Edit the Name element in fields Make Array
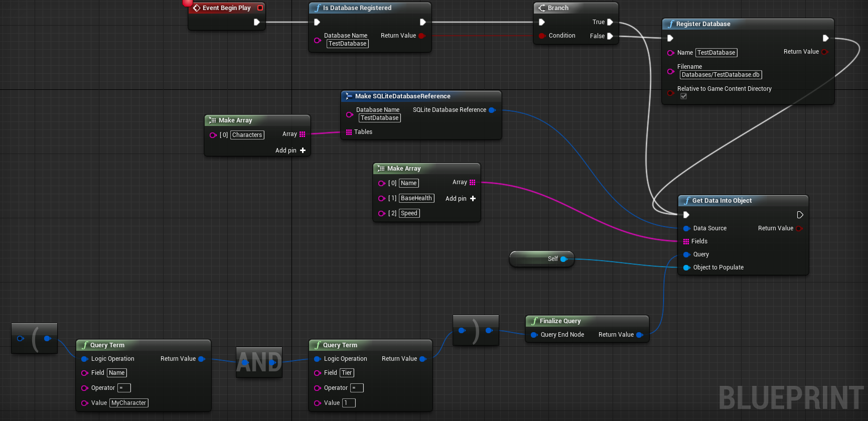 coord(408,183)
